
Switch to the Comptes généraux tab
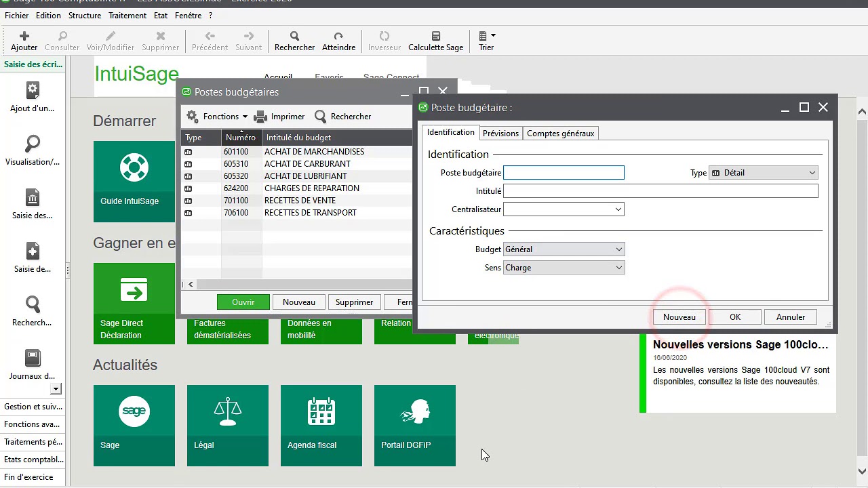point(560,134)
